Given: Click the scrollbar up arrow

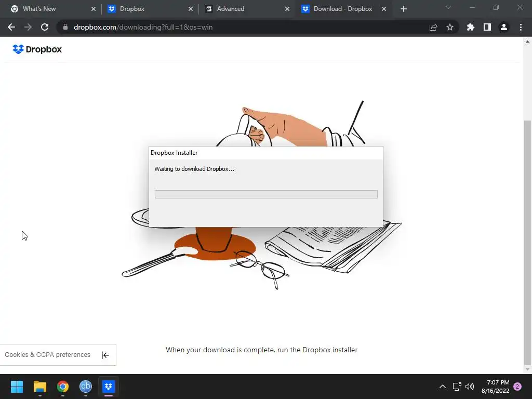Looking at the screenshot, I should point(527,42).
